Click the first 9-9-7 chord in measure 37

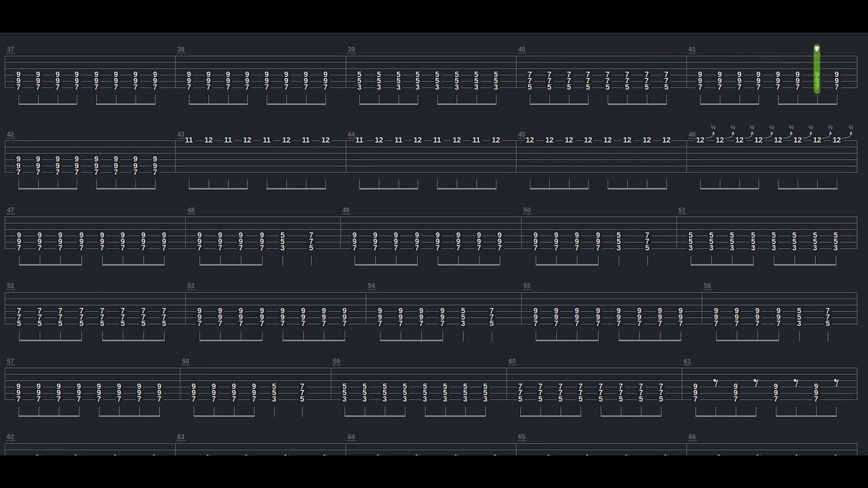18,81
